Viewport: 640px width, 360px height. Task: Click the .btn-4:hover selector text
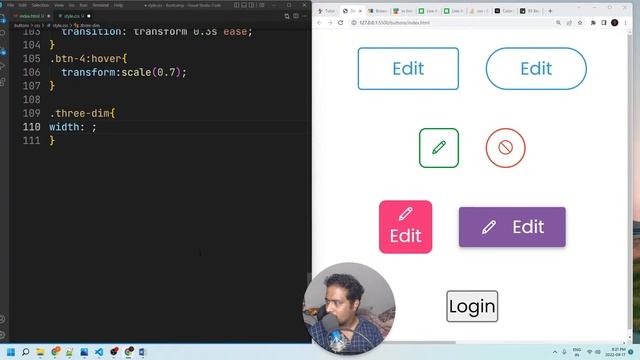pyautogui.click(x=85, y=58)
